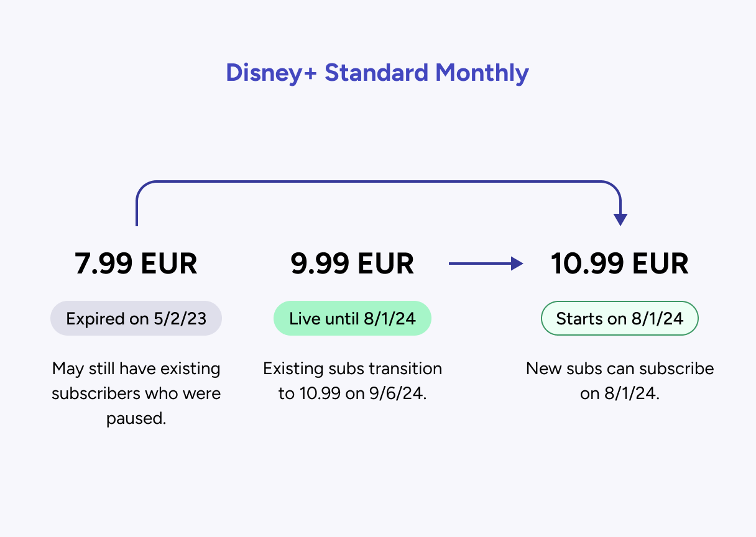Click "on 8/1/24." below New subs line
This screenshot has height=537, width=756.
tap(620, 393)
